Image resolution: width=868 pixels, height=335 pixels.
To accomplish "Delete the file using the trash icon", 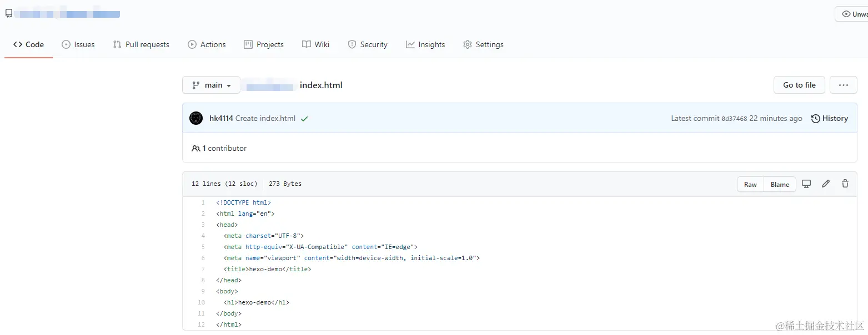I will [845, 184].
